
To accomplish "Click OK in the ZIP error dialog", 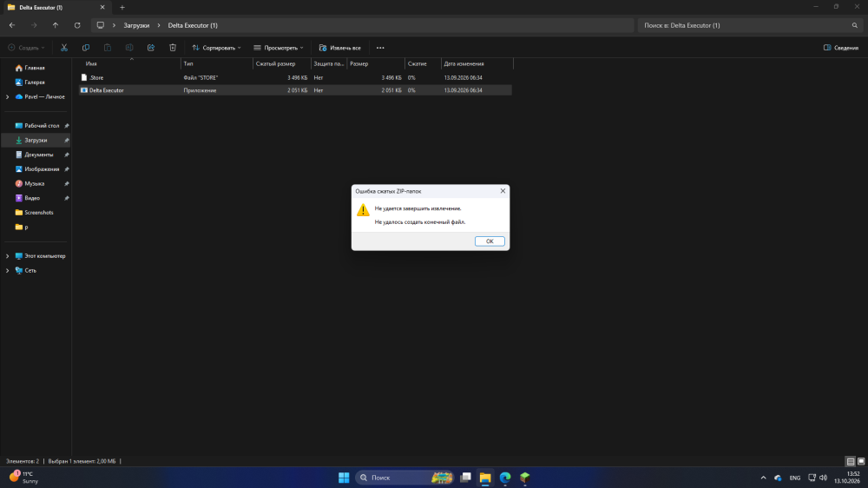I will coord(490,241).
